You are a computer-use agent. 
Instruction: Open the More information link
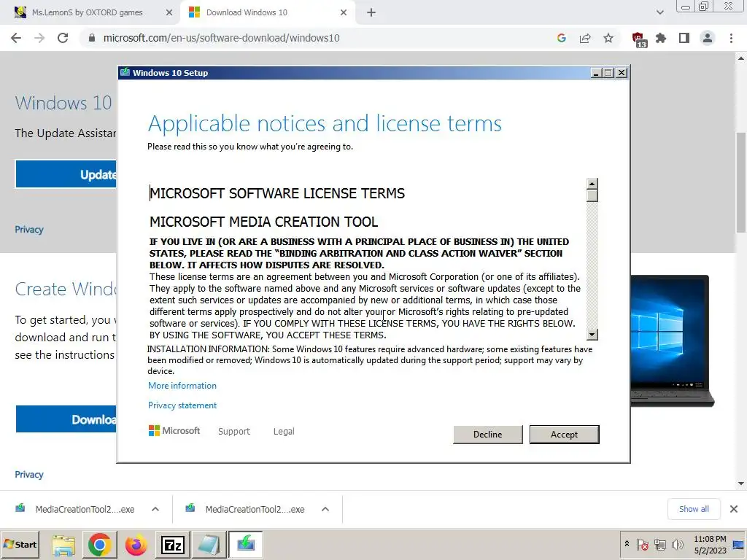pos(182,386)
